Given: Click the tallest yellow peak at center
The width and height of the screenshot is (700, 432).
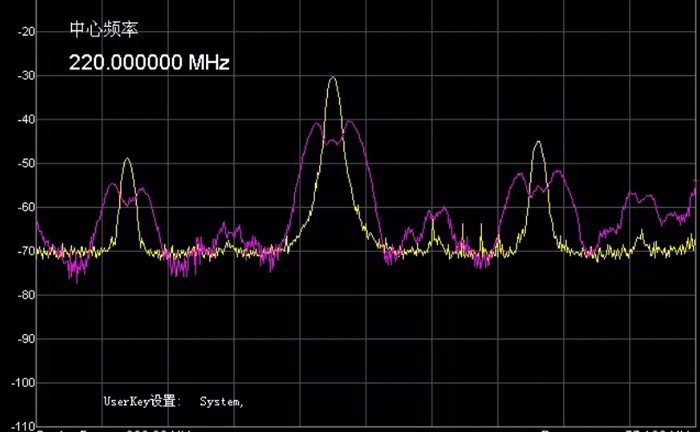Looking at the screenshot, I should (x=333, y=79).
